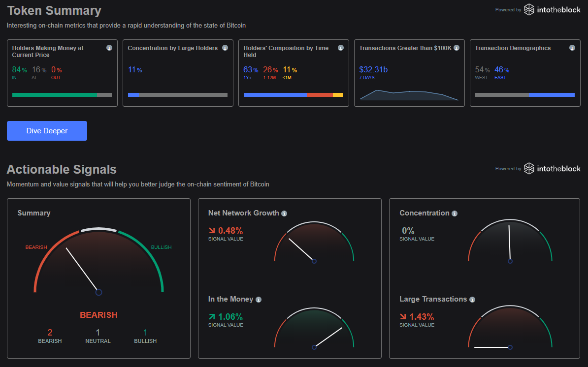Click the Holders Making Money progress bar
The height and width of the screenshot is (367, 588).
pos(62,95)
